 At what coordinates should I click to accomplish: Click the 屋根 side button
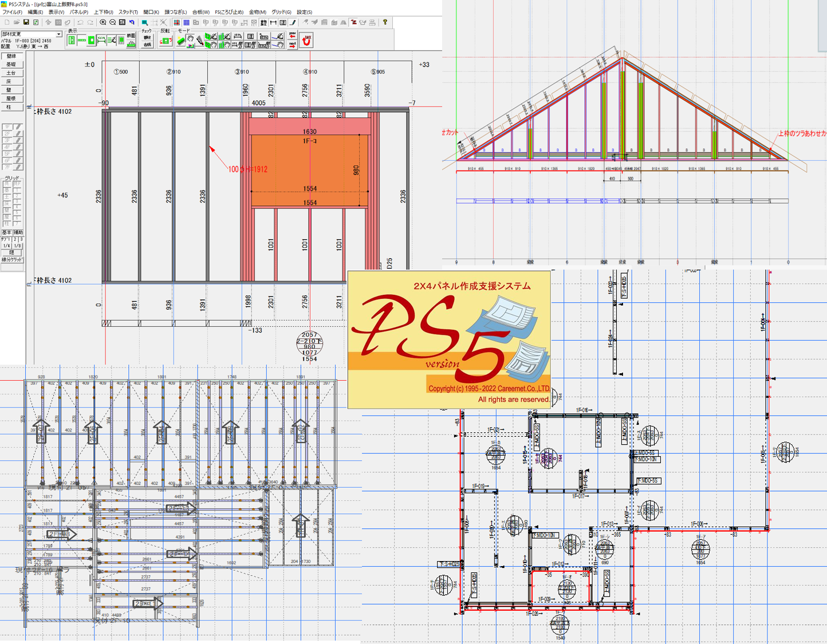pyautogui.click(x=11, y=98)
